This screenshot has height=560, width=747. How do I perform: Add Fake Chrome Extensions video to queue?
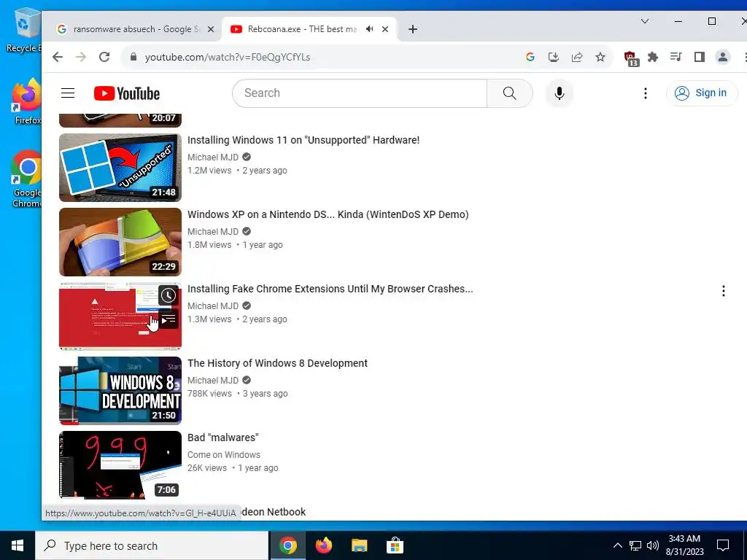click(x=169, y=319)
